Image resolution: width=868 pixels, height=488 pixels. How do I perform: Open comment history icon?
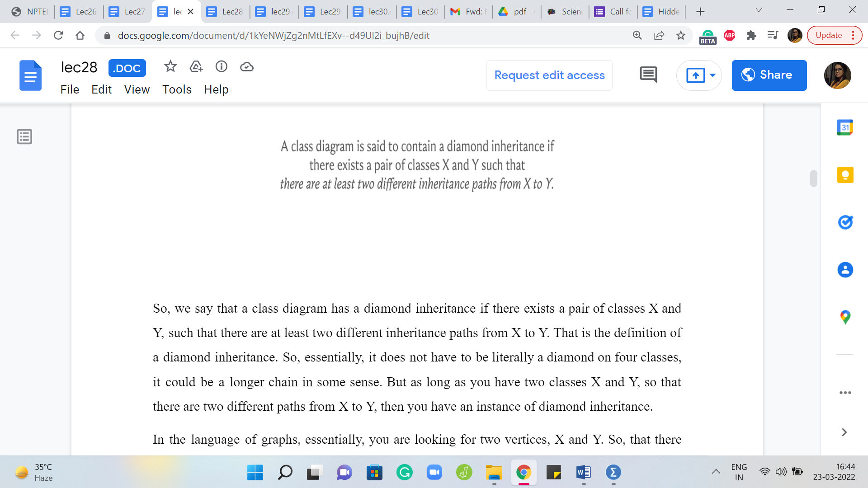[648, 75]
